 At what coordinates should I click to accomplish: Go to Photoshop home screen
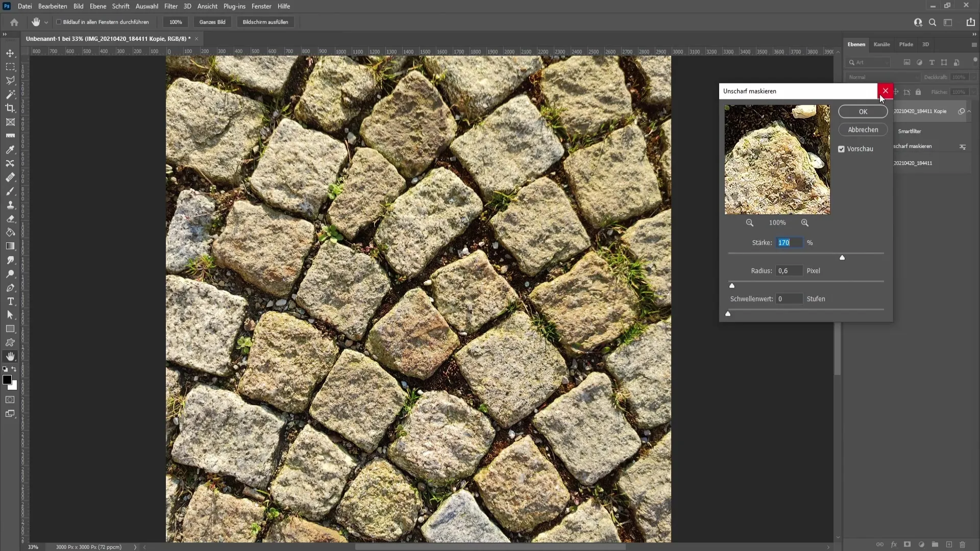coord(14,22)
